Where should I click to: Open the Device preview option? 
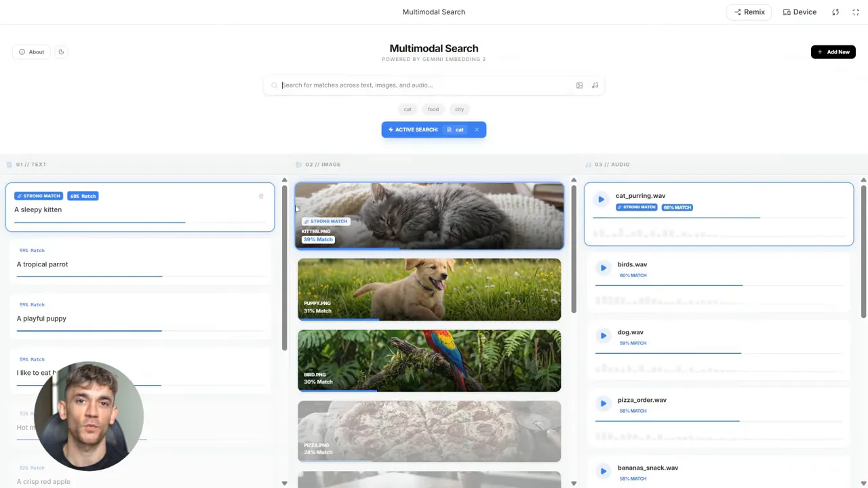coord(800,12)
